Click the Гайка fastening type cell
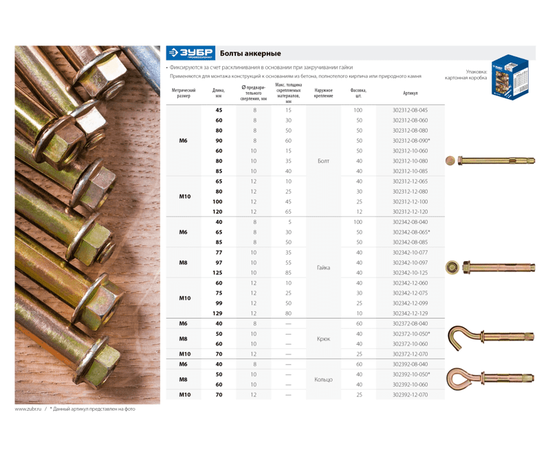The width and height of the screenshot is (550, 450). [323, 268]
